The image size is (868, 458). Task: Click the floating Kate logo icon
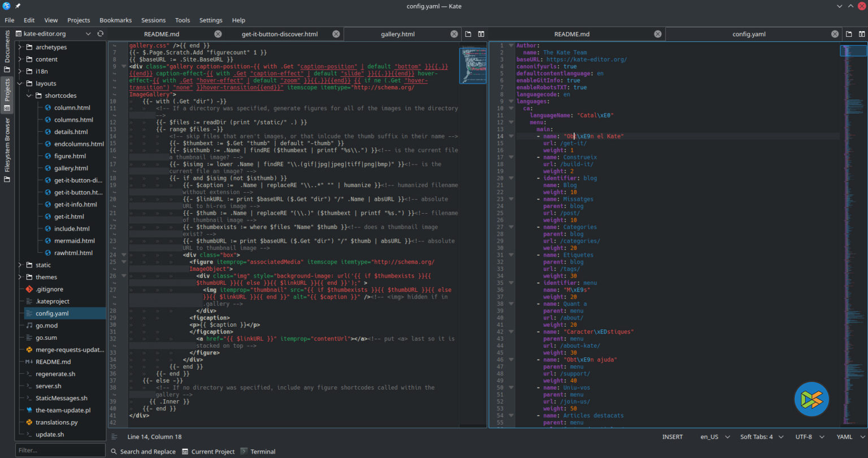pos(811,399)
